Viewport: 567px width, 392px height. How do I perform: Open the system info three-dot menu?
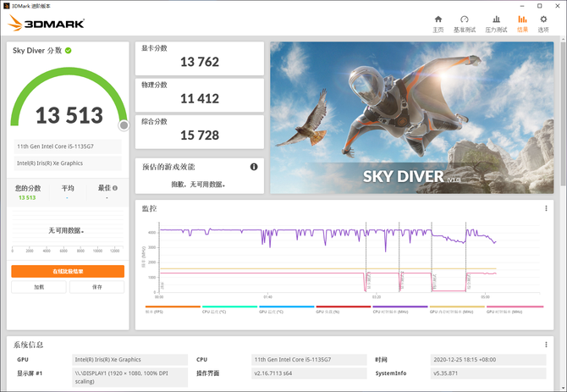(x=546, y=345)
